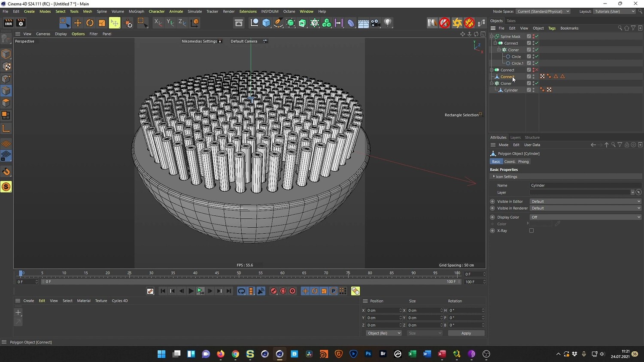Open the Display Color dropdown

pyautogui.click(x=585, y=217)
